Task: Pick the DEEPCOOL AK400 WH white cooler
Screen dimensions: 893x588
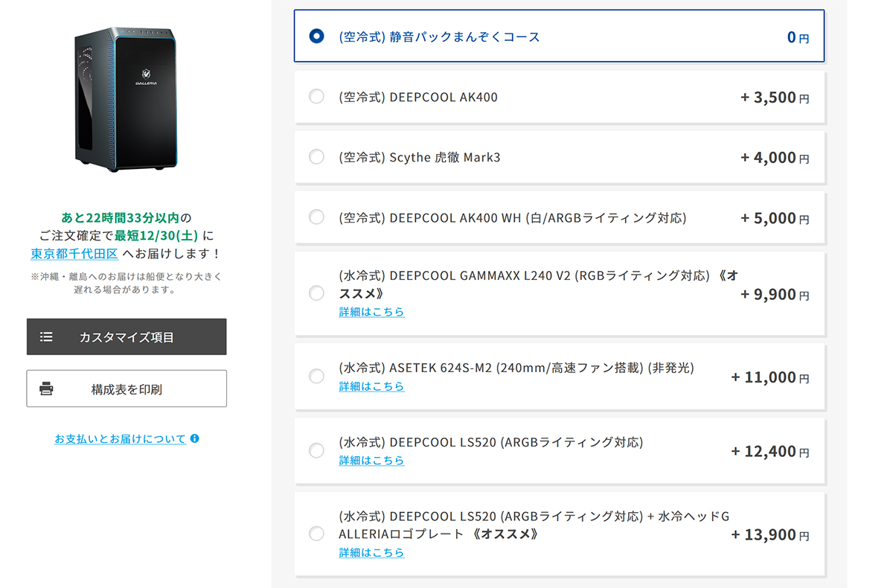Action: pyautogui.click(x=316, y=217)
